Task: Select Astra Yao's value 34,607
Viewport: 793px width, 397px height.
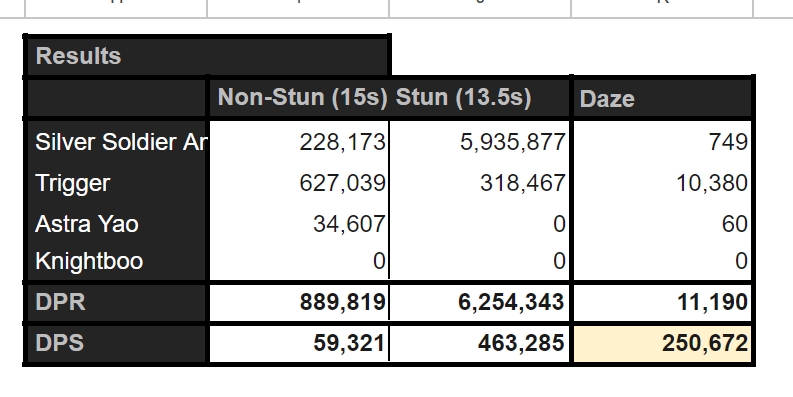Action: (x=299, y=224)
